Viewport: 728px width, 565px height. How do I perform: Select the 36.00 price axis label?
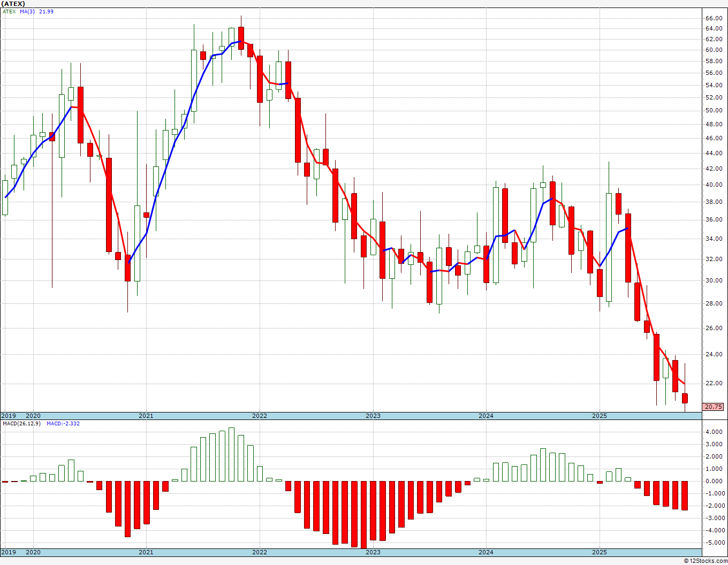pyautogui.click(x=714, y=219)
